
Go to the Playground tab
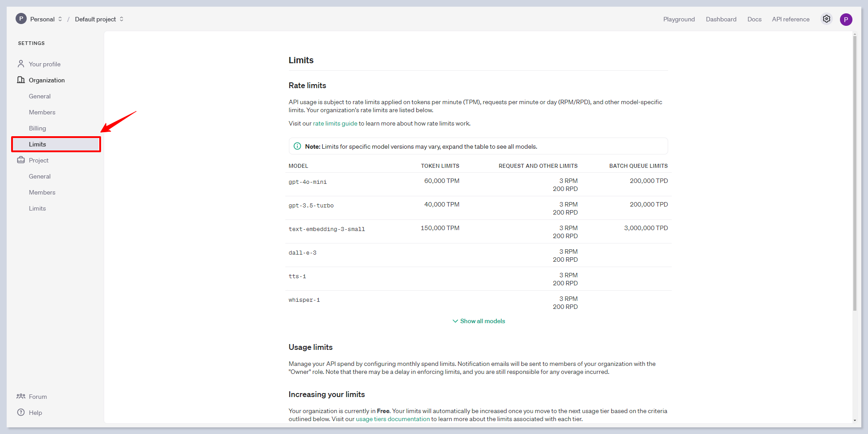678,19
